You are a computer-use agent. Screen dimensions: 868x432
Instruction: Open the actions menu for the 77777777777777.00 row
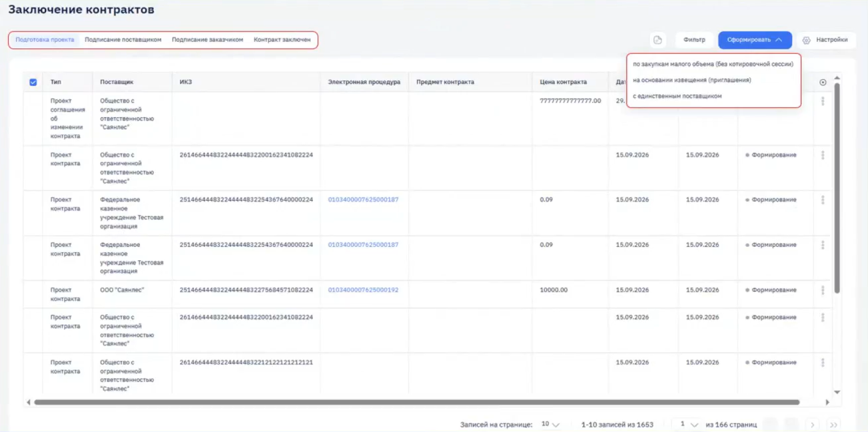point(823,101)
